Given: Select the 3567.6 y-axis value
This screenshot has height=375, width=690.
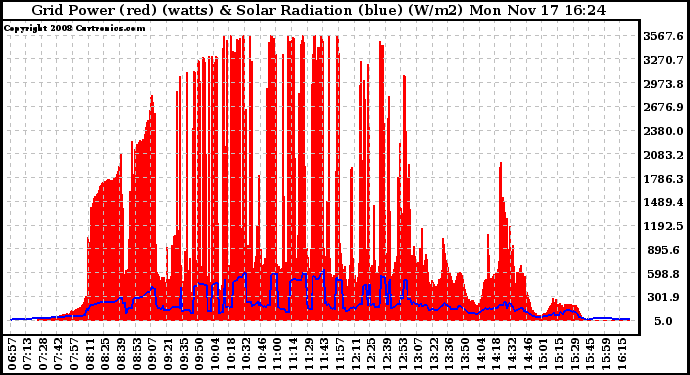Looking at the screenshot, I should point(663,36).
